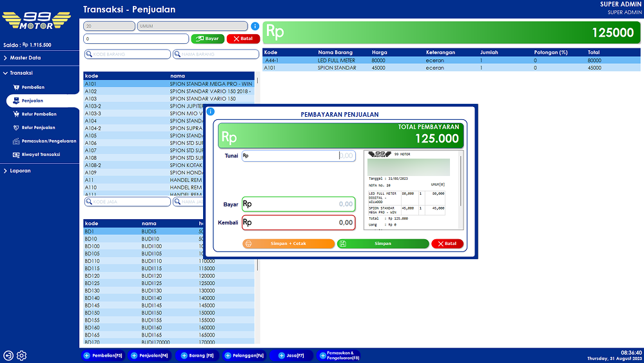This screenshot has width=644, height=363.
Task: Click the Tunai amount field
Action: coord(298,156)
